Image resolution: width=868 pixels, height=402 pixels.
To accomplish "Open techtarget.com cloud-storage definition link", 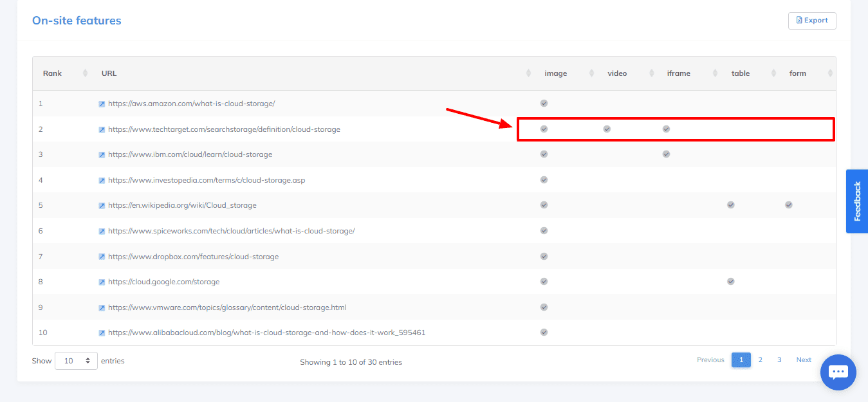I will [x=224, y=129].
